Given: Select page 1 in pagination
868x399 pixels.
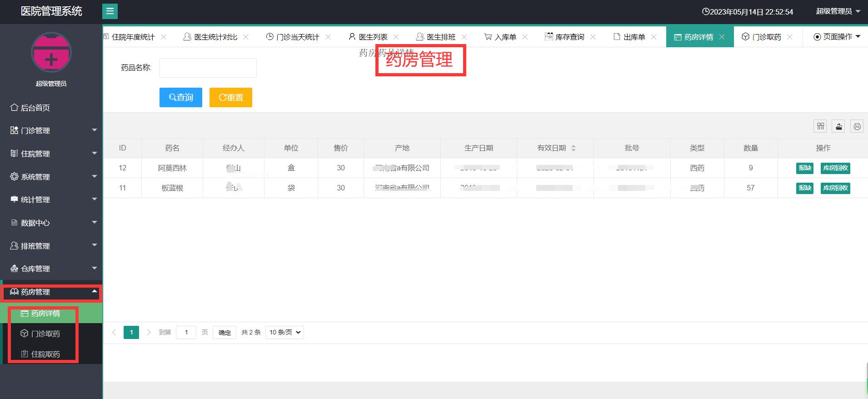Looking at the screenshot, I should point(131,332).
